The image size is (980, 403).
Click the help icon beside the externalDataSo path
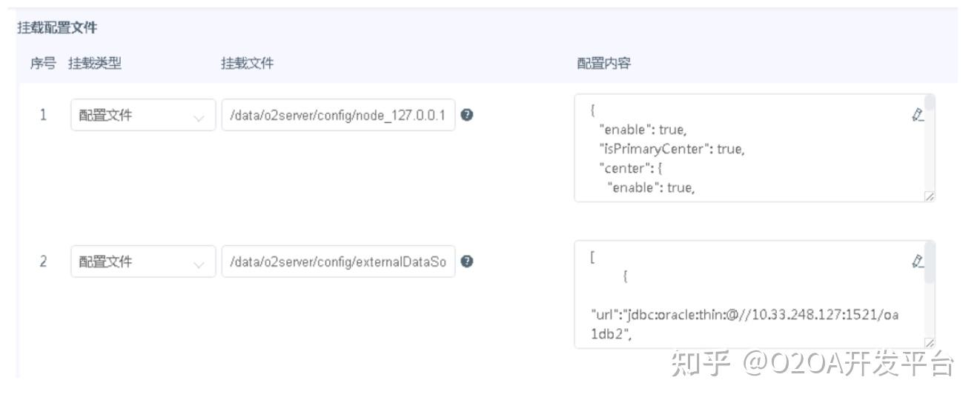(466, 262)
